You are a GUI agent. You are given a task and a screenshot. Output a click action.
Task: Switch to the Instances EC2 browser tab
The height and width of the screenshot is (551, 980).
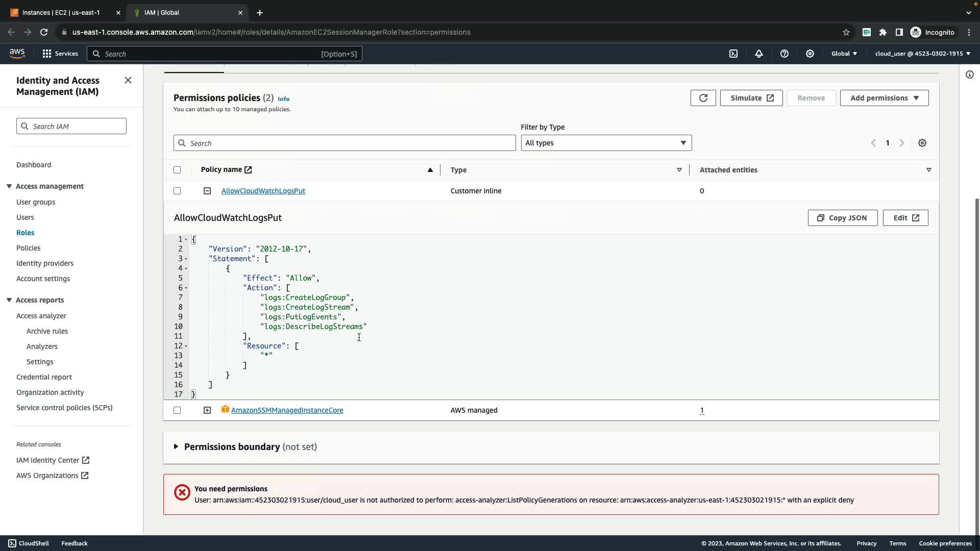pos(61,12)
